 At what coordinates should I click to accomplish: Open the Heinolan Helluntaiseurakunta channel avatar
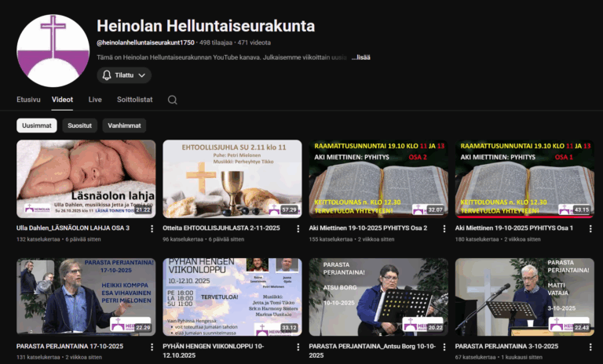(x=53, y=51)
